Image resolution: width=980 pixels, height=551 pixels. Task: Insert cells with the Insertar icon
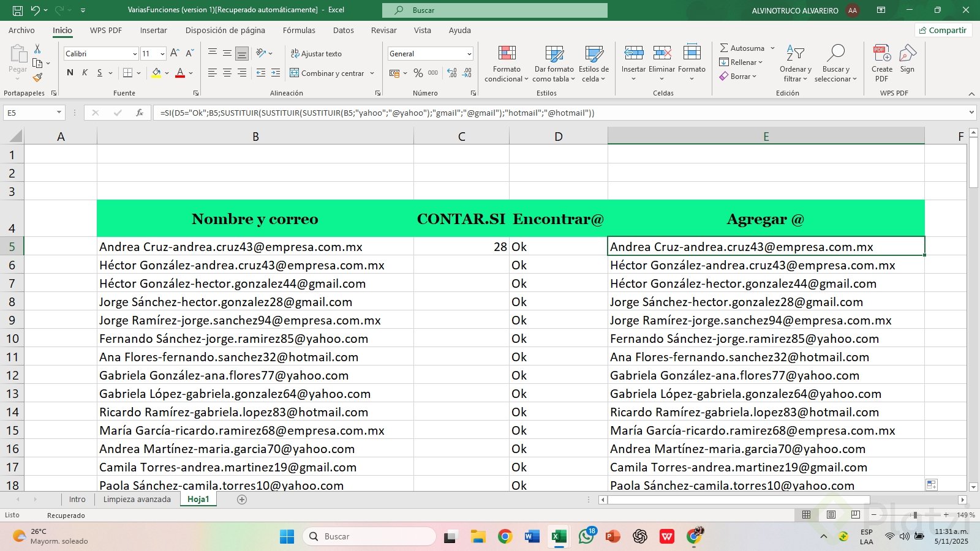coord(633,53)
